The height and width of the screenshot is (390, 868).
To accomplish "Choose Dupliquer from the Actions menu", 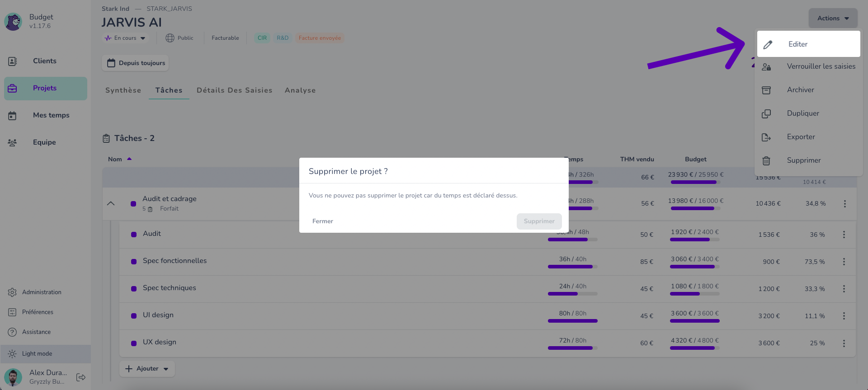I will (x=808, y=114).
